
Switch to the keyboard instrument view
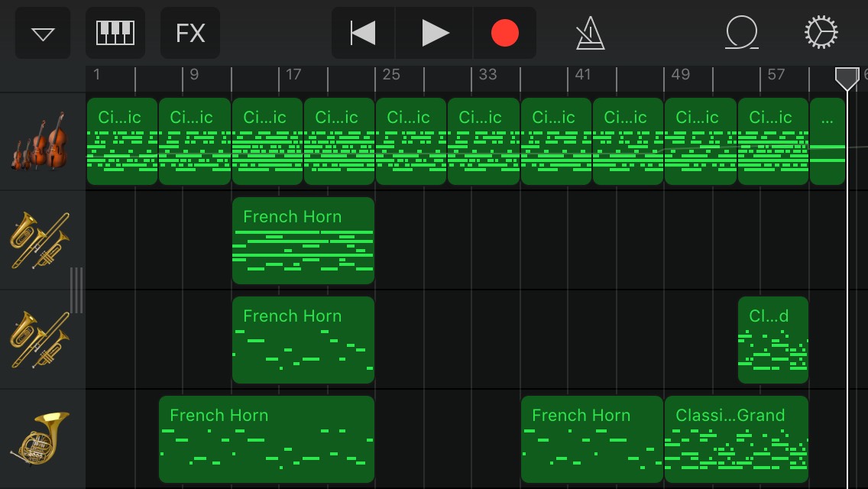(115, 33)
